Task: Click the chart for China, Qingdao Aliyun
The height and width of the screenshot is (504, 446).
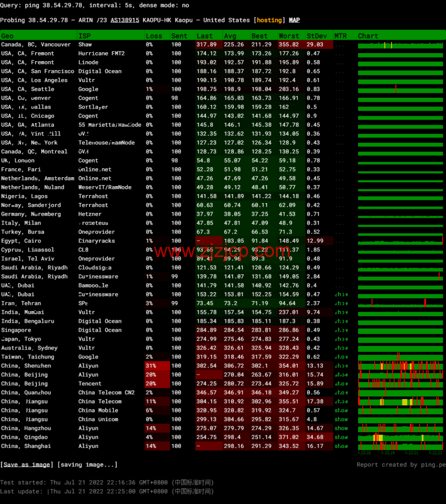Action: [x=400, y=437]
